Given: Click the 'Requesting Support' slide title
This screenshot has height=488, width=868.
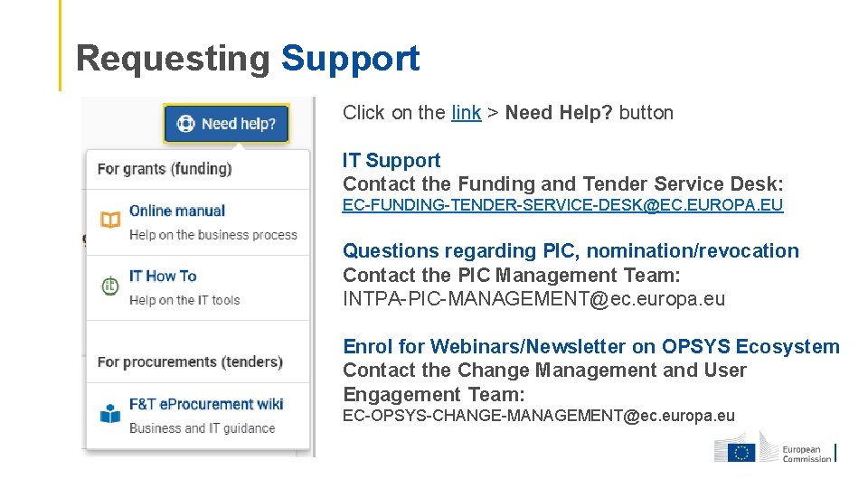Looking at the screenshot, I should click(248, 59).
